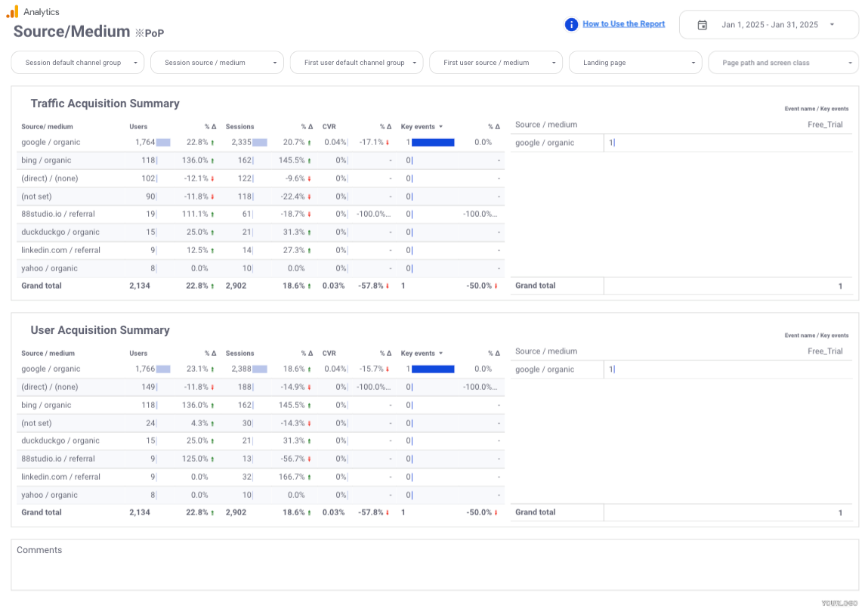Open First user source / medium filter
Image resolution: width=868 pixels, height=612 pixels.
point(496,63)
